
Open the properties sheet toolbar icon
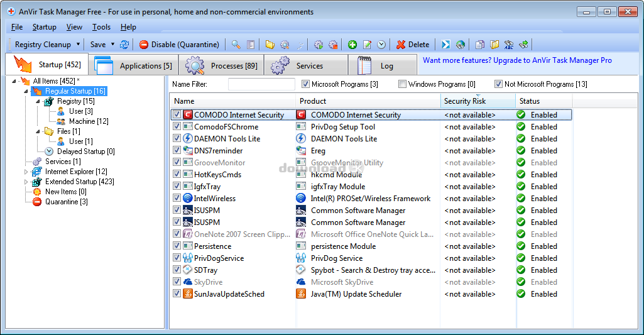(251, 45)
